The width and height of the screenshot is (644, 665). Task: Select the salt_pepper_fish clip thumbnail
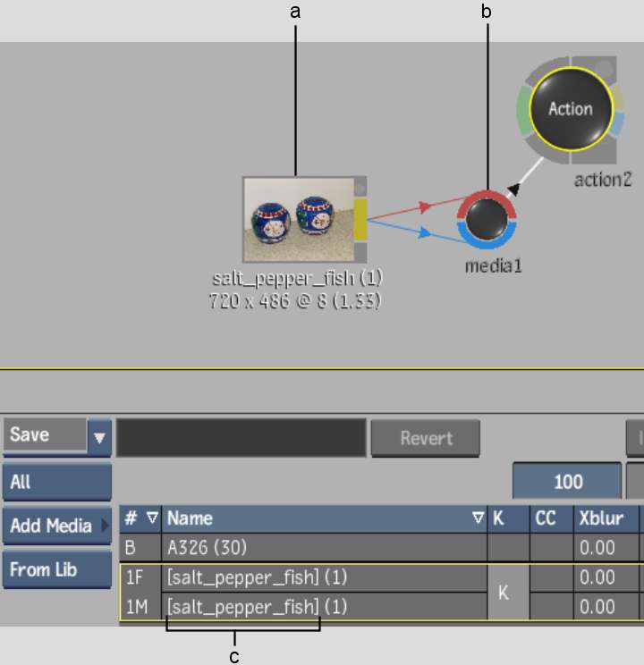(x=298, y=220)
